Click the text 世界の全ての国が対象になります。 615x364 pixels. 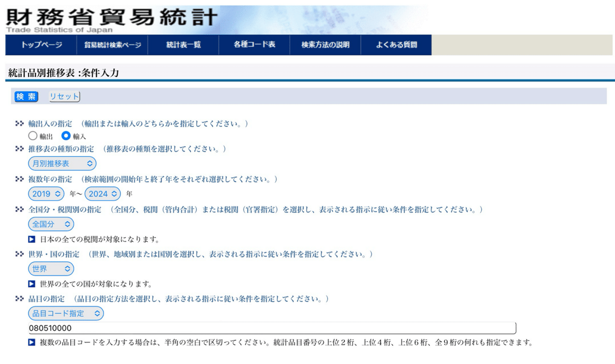click(x=96, y=284)
